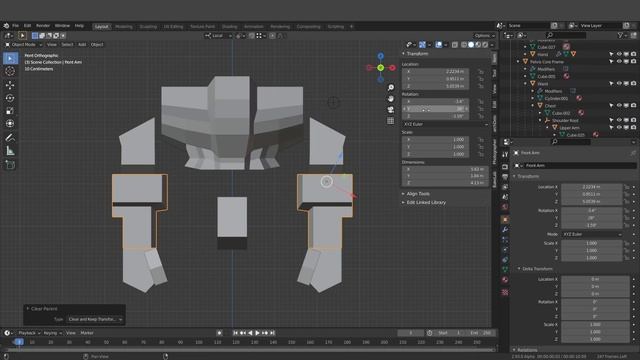Open the viewport Add menu

pyautogui.click(x=82, y=44)
